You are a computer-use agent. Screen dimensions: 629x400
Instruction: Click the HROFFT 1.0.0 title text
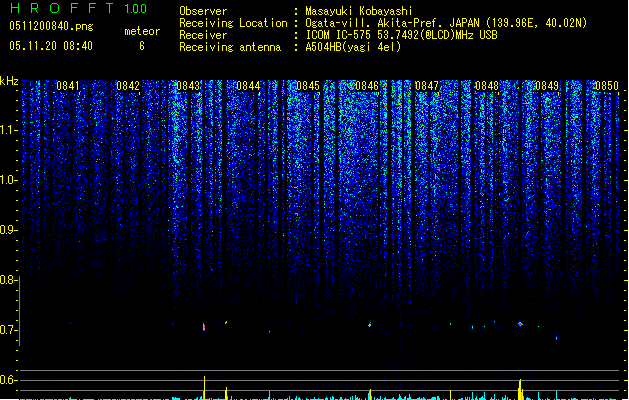pyautogui.click(x=79, y=8)
